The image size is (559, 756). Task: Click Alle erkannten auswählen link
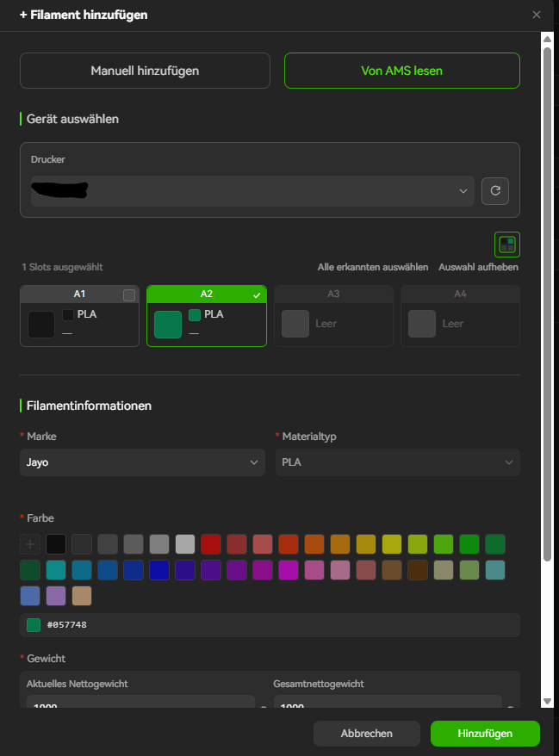(x=373, y=267)
